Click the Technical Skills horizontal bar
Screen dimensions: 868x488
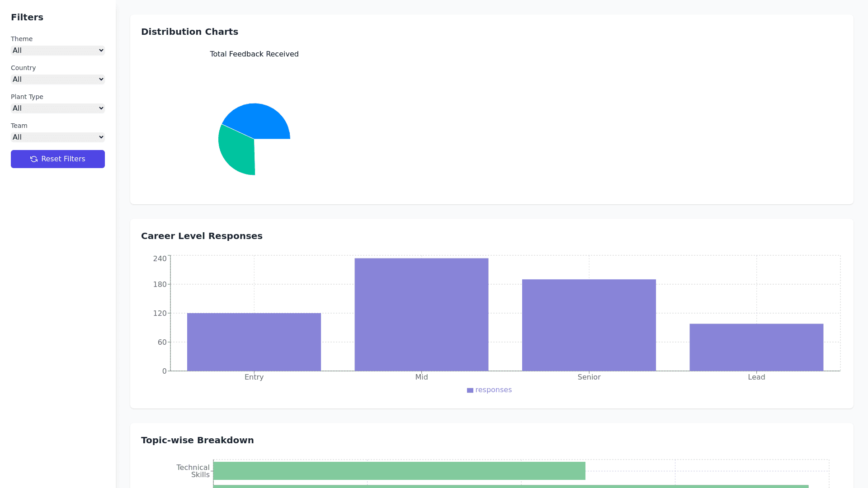point(399,471)
